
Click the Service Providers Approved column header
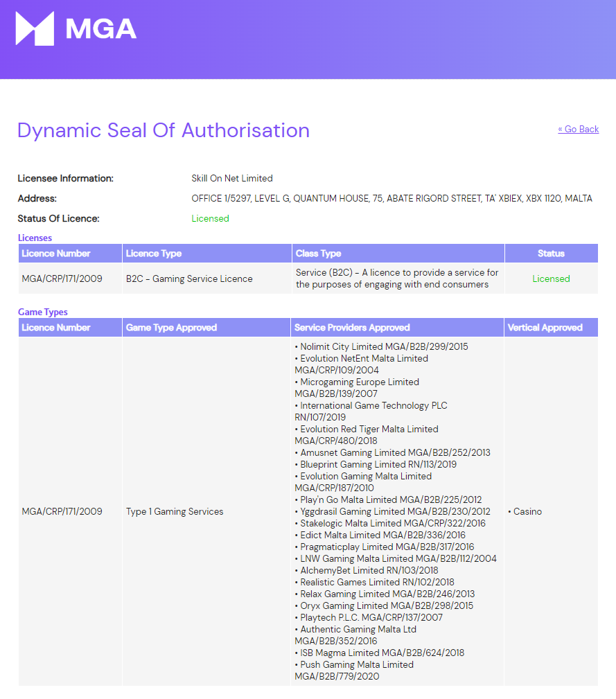click(x=397, y=327)
